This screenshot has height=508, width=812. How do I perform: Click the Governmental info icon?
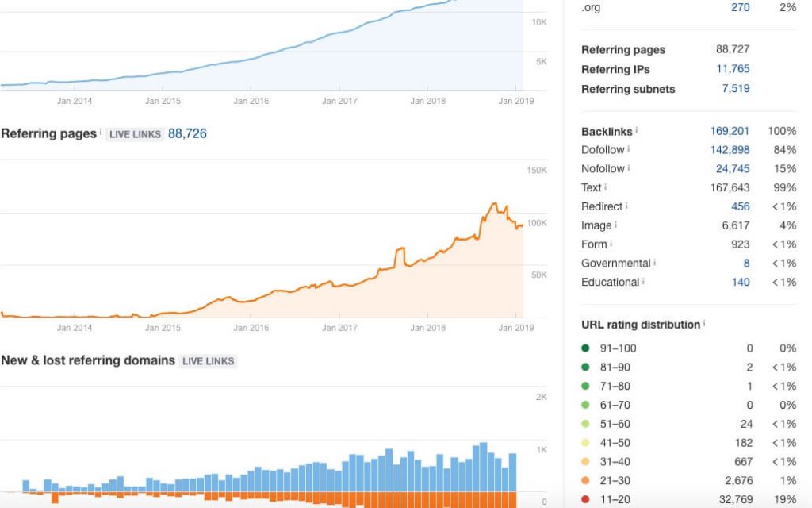click(x=654, y=262)
